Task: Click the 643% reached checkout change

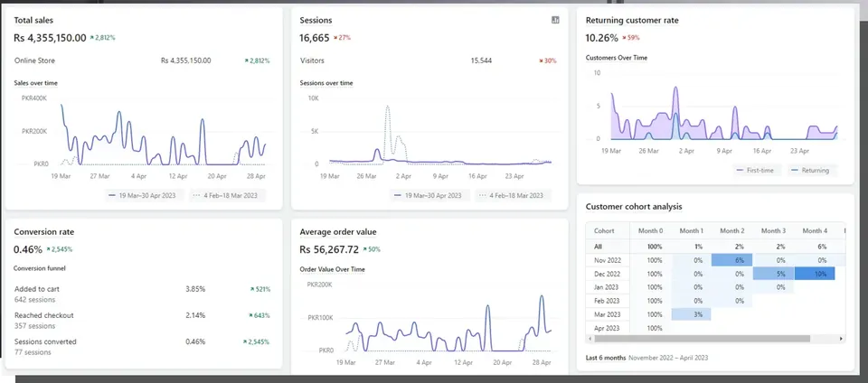Action: tap(260, 315)
